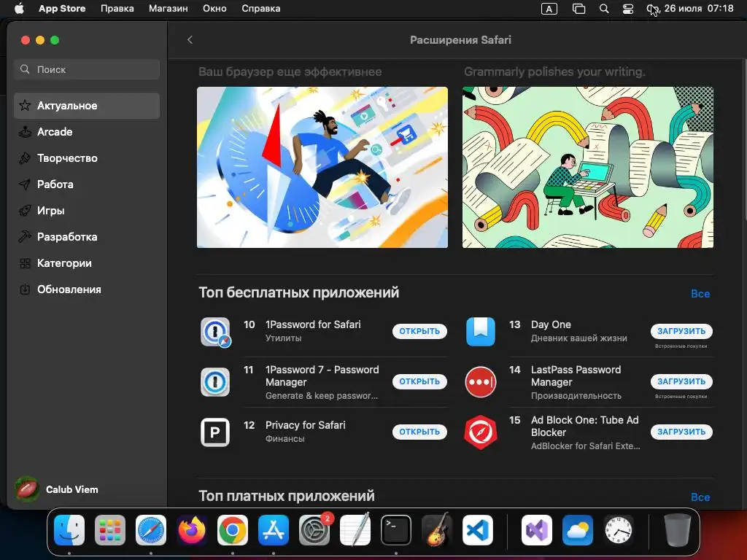Click ЗАГРУЗИТЬ for Ad Block One
Viewport: 747px width, 560px height.
[681, 432]
